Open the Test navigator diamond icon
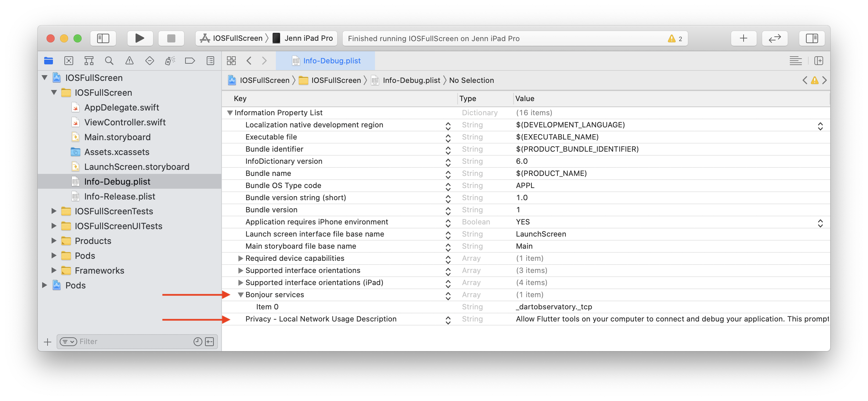The width and height of the screenshot is (868, 401). [149, 61]
